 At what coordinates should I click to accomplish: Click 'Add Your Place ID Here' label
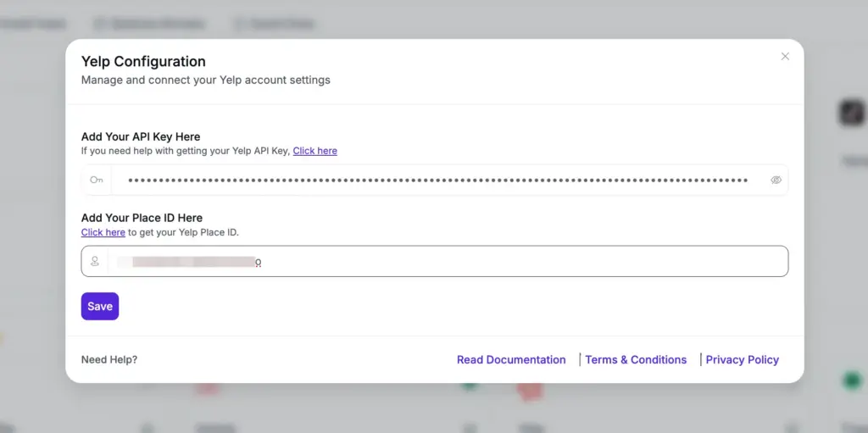point(142,218)
